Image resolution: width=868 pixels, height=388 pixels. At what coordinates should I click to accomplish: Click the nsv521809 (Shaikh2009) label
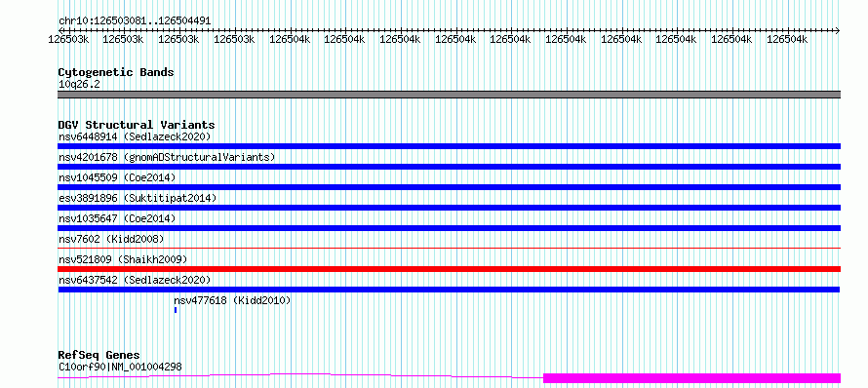(123, 259)
